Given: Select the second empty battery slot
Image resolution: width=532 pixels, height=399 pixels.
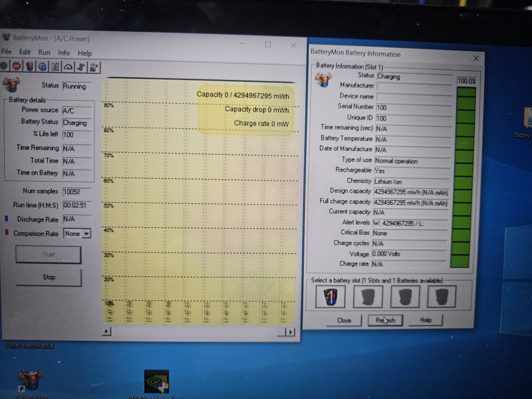Looking at the screenshot, I should 368,297.
